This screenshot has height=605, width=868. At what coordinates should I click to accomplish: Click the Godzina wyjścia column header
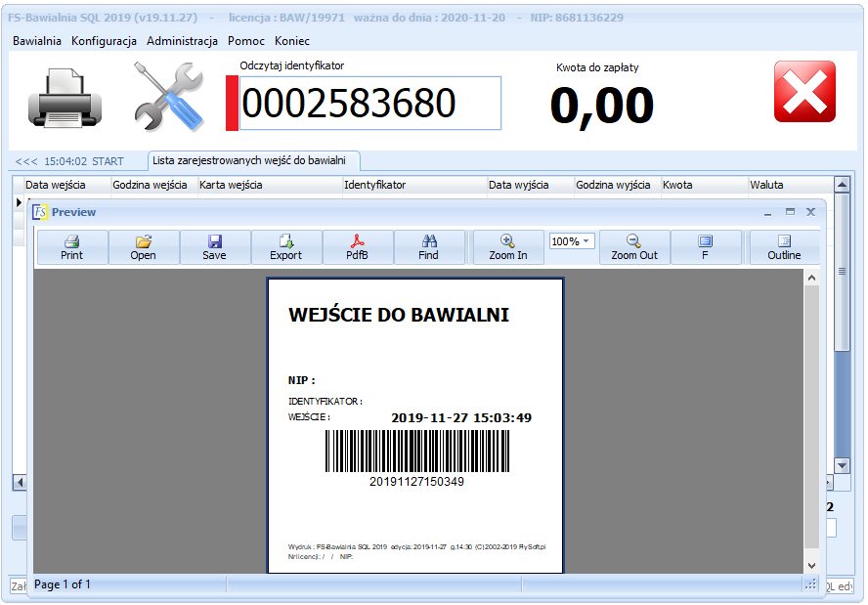tap(617, 185)
